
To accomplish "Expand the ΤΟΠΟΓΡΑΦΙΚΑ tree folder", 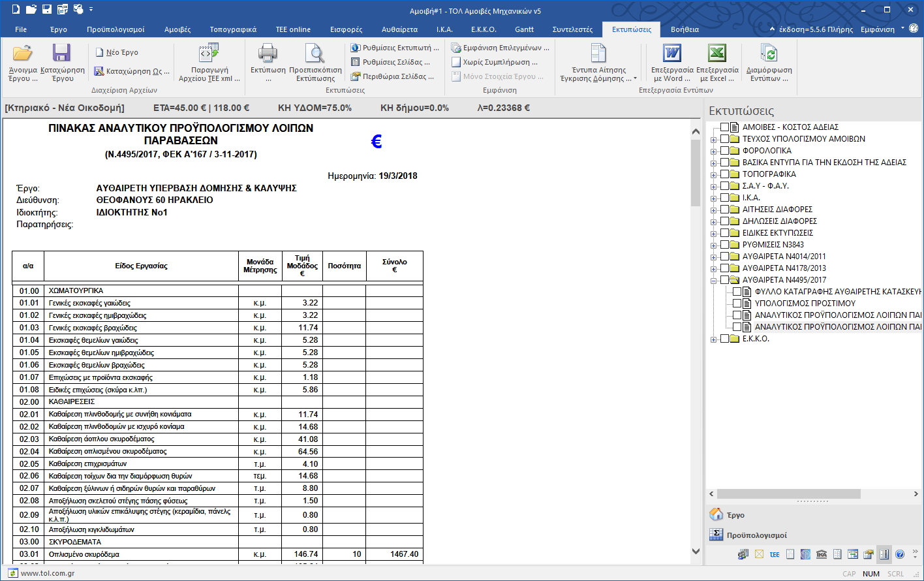I will tap(713, 175).
